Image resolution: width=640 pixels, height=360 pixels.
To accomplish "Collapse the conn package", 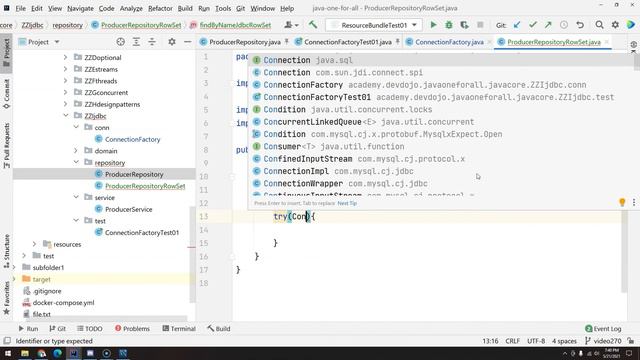I will pos(76,127).
